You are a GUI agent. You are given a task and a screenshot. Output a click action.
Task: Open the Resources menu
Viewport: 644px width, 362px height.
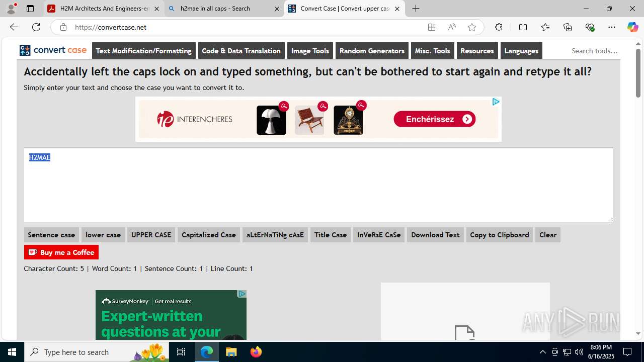click(x=477, y=51)
